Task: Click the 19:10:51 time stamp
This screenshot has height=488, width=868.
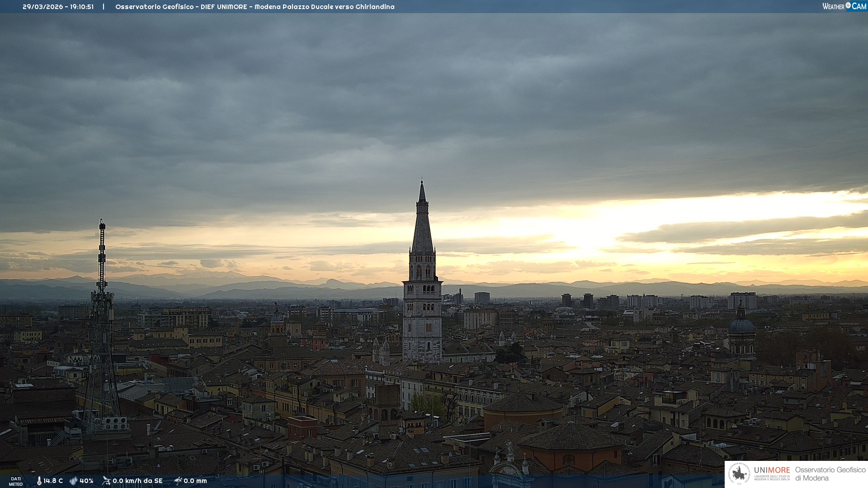Action: coord(82,7)
